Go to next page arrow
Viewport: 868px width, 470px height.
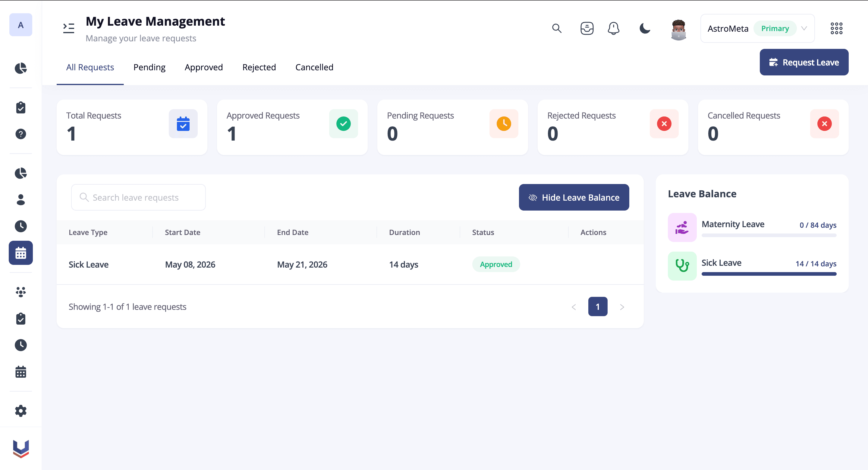coord(622,307)
